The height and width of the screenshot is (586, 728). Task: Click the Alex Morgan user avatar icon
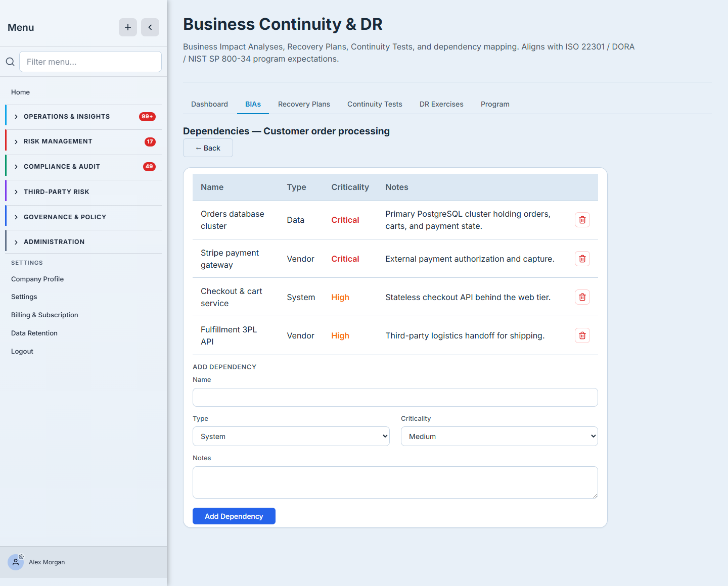click(x=16, y=562)
